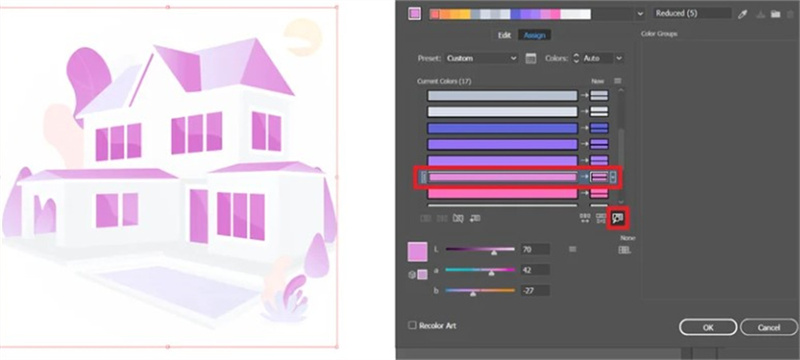Click the color list scroll up arrow
This screenshot has width=800, height=360.
(620, 91)
